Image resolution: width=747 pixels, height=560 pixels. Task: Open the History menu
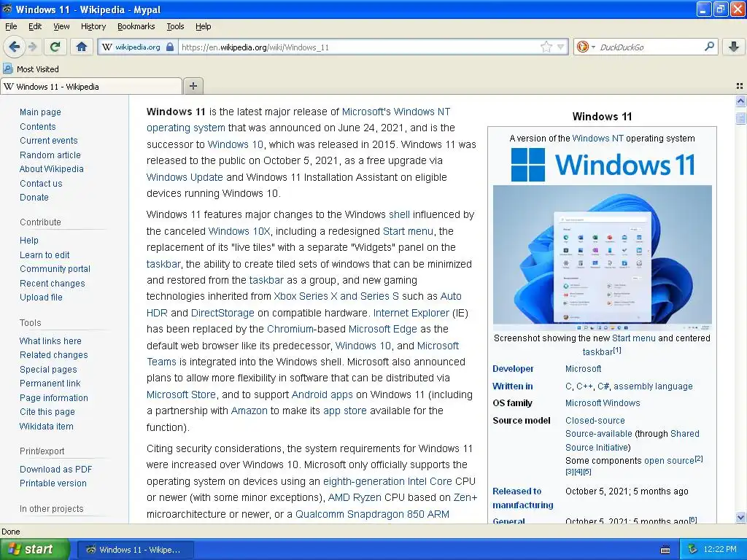(93, 26)
